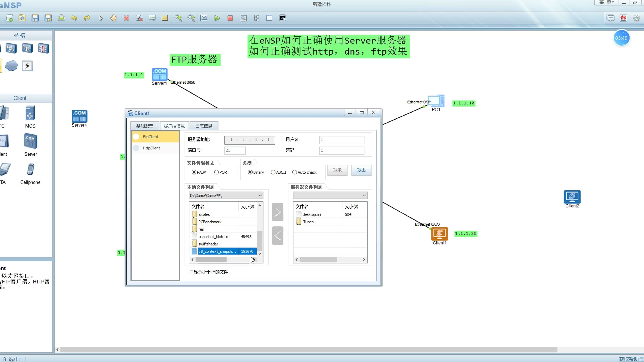644x362 pixels.
Task: Expand the server file list path dropdown
Action: [x=364, y=195]
